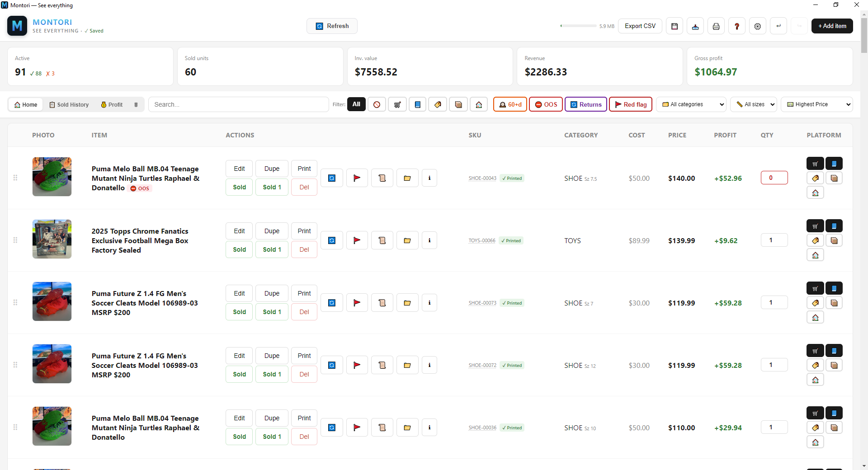
Task: Click the folder icon for SHOE-00072 row
Action: [x=407, y=365]
